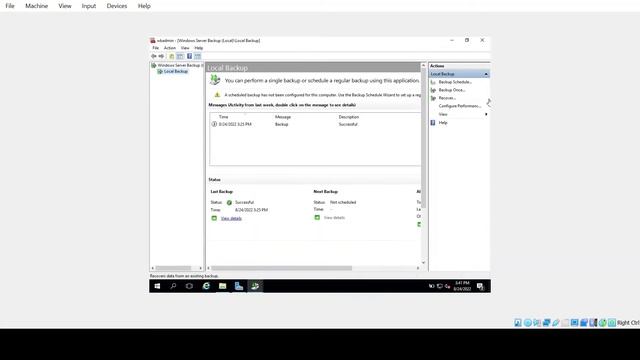Open the VirtualBox View menu
Viewport: 640px width, 360px height.
(64, 6)
